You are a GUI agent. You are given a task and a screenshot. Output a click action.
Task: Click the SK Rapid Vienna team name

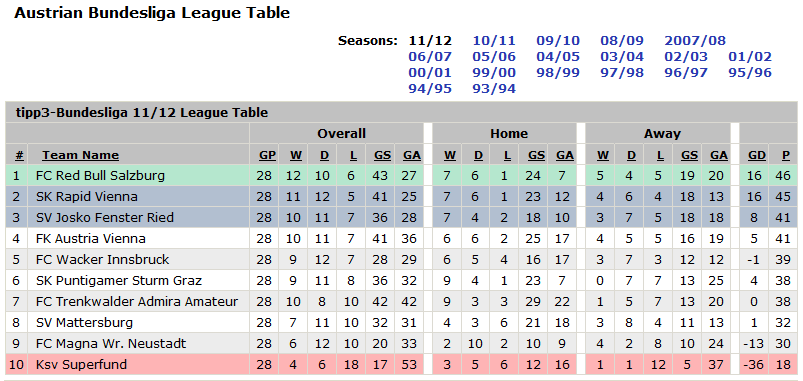87,197
